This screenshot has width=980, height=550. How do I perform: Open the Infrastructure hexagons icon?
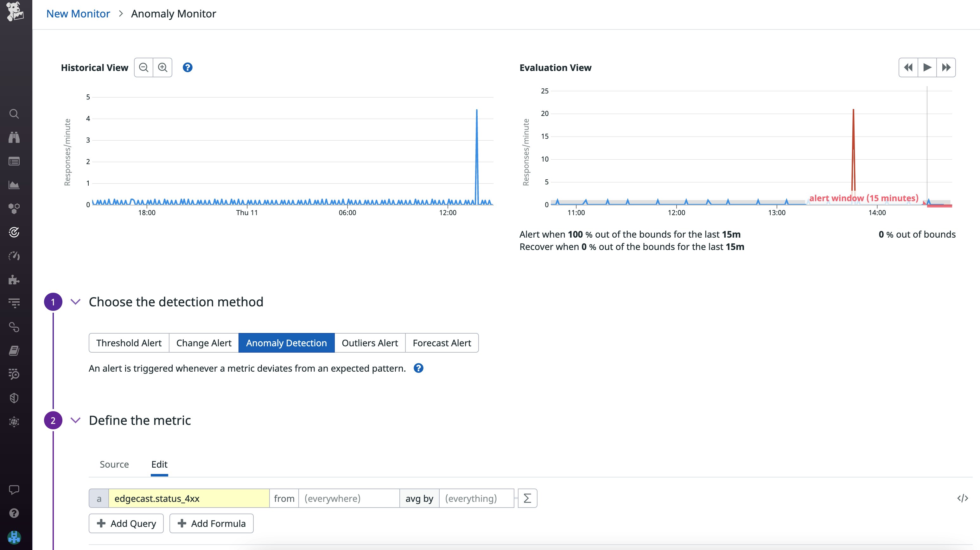[x=14, y=208]
